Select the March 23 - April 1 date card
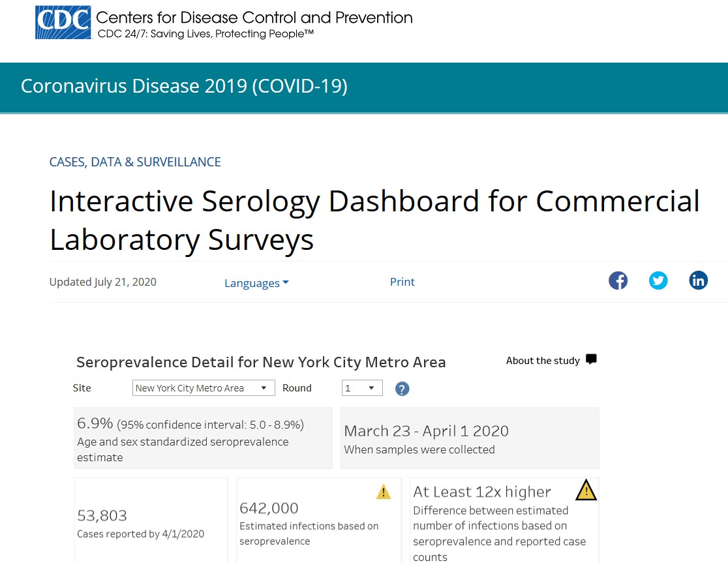The height and width of the screenshot is (563, 728). [x=469, y=438]
